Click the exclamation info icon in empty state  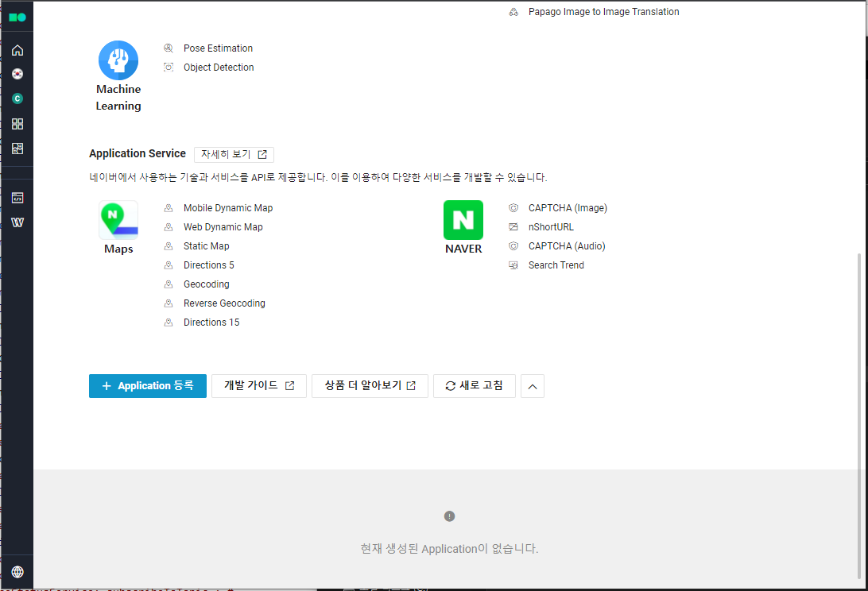click(x=450, y=516)
